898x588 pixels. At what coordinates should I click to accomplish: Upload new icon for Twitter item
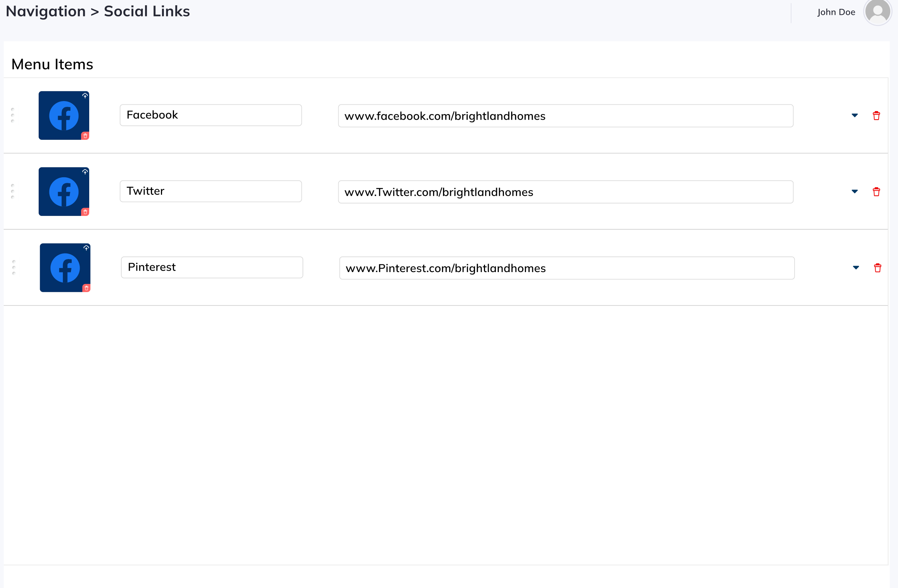(x=85, y=172)
